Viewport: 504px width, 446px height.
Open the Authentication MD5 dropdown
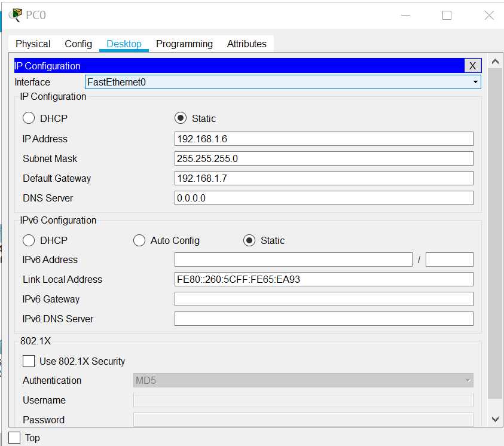pyautogui.click(x=303, y=380)
